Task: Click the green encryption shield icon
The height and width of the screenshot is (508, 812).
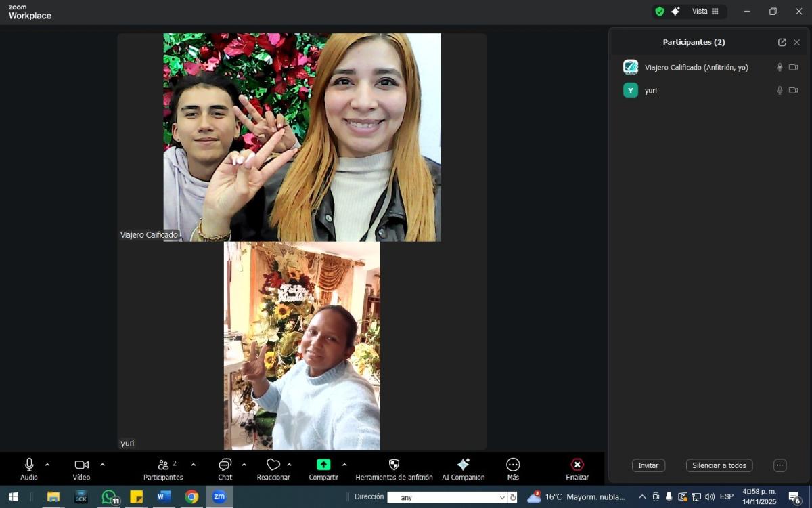Action: click(x=659, y=12)
